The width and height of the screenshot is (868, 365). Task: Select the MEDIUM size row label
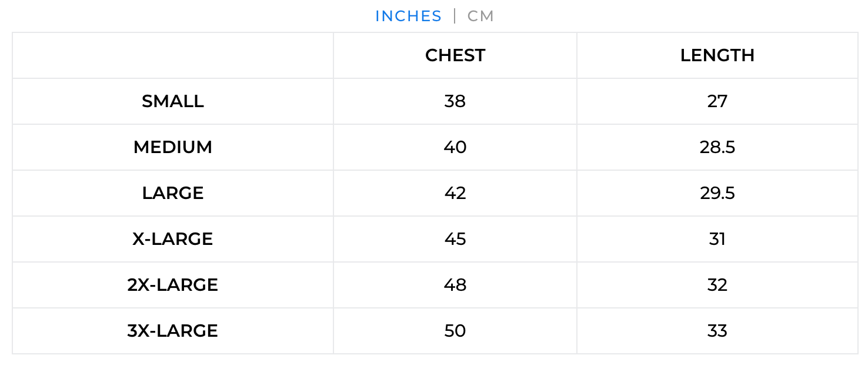pyautogui.click(x=173, y=147)
